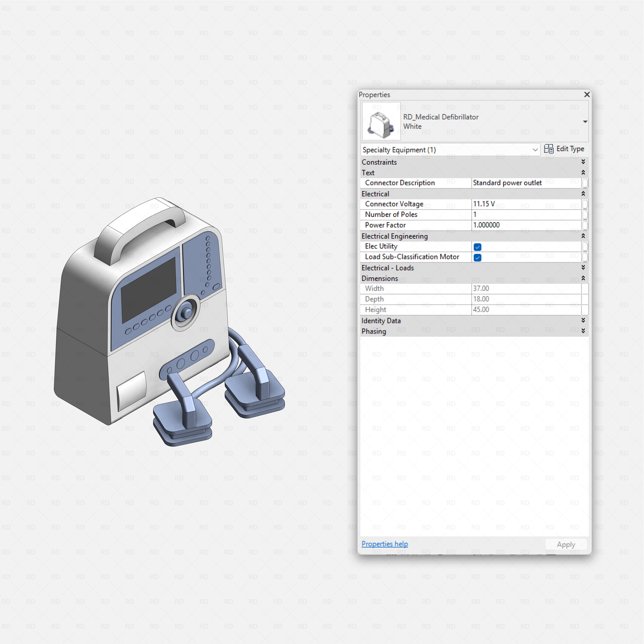Image resolution: width=644 pixels, height=644 pixels.
Task: Uncheck the Elec Utility checkbox
Action: coord(477,247)
